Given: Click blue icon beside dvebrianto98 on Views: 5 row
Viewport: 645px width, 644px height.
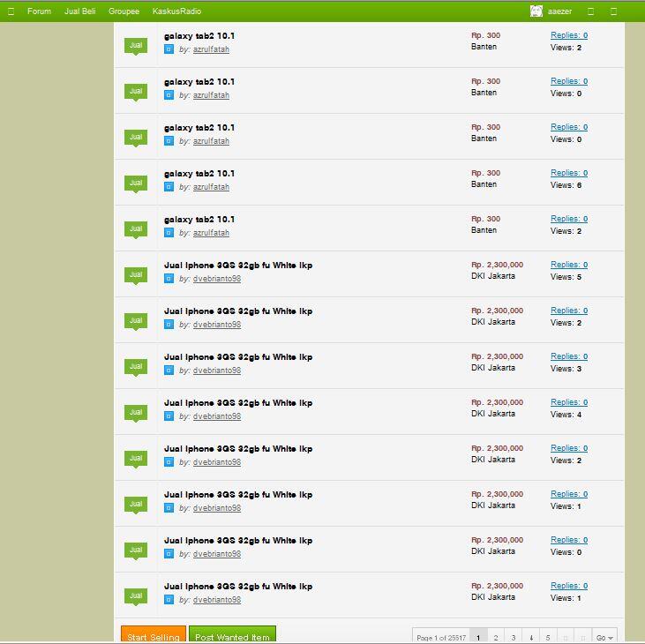Looking at the screenshot, I should click(x=169, y=279).
